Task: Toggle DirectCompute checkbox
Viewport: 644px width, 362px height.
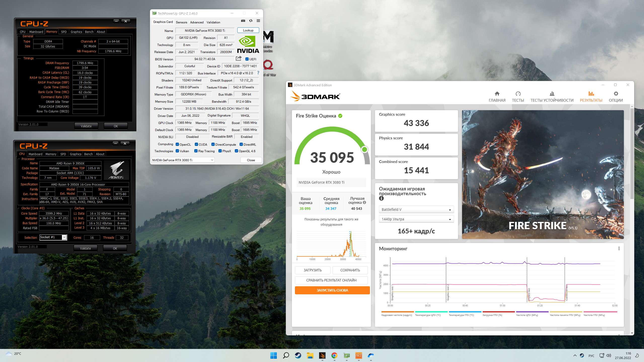Action: click(213, 144)
